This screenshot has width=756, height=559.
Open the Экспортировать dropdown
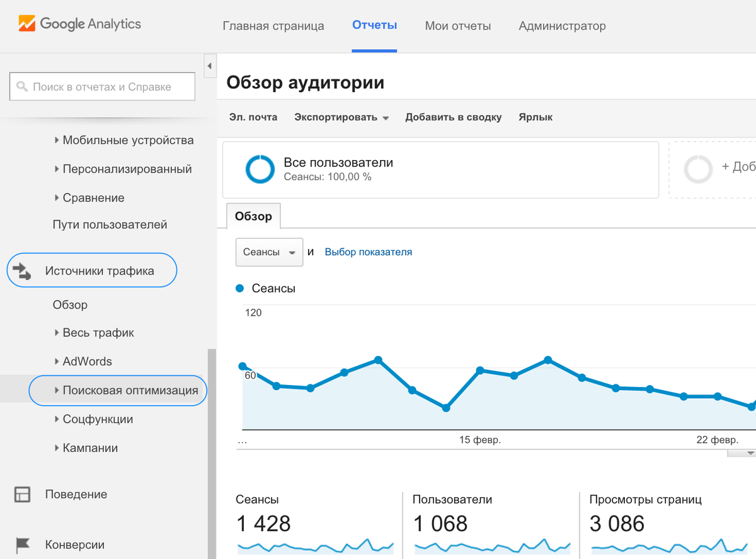(x=341, y=117)
